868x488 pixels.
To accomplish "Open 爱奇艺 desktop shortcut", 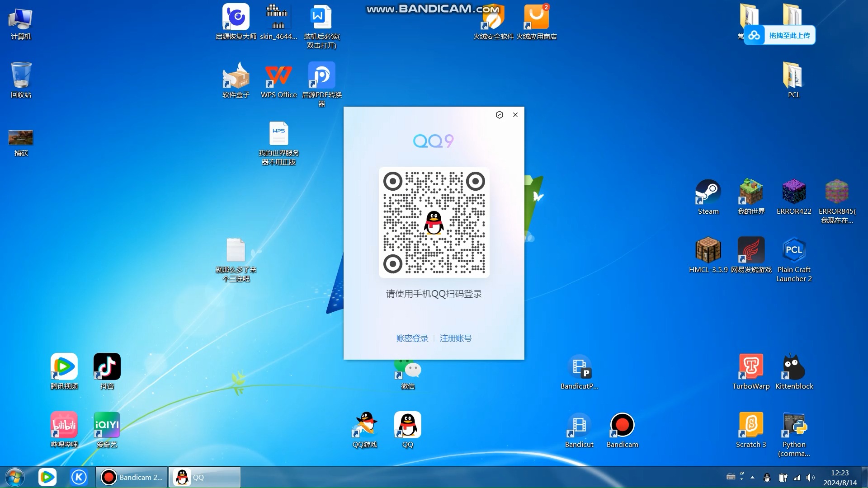I will pos(107,430).
